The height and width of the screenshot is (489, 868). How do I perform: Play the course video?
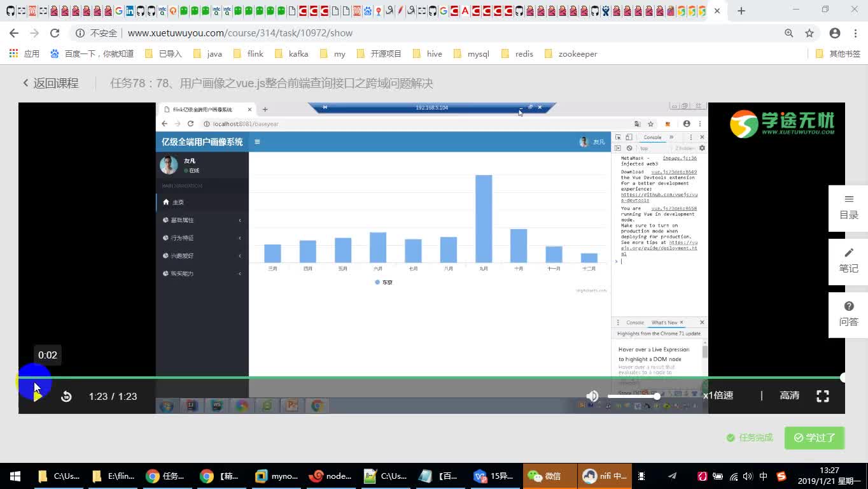pos(37,396)
